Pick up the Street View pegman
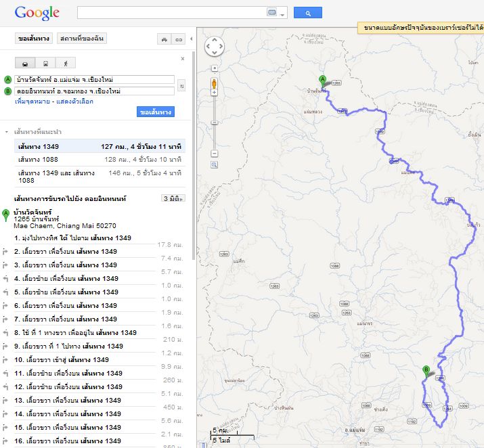The height and width of the screenshot is (448, 484). (x=214, y=85)
